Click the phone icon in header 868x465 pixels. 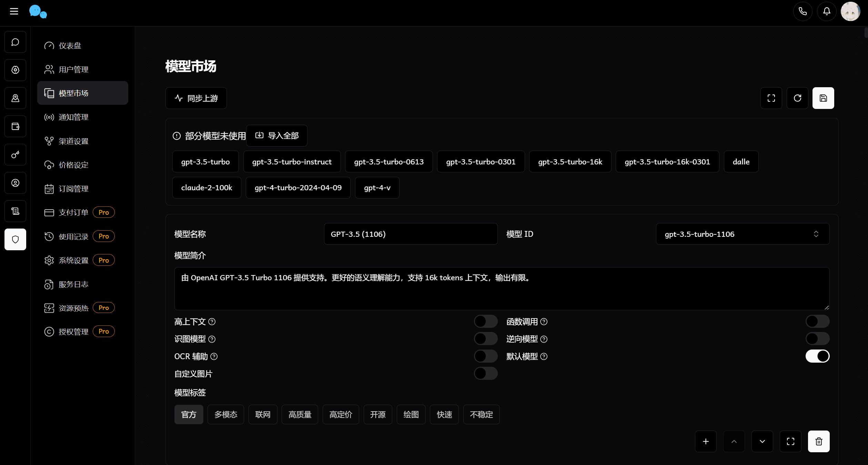click(x=803, y=11)
